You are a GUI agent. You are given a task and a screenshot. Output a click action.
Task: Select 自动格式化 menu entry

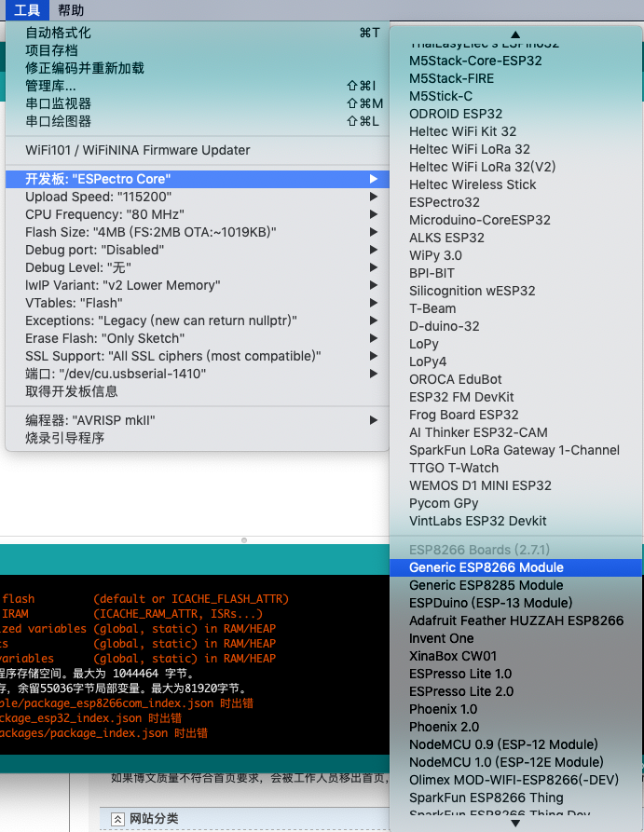[197, 33]
